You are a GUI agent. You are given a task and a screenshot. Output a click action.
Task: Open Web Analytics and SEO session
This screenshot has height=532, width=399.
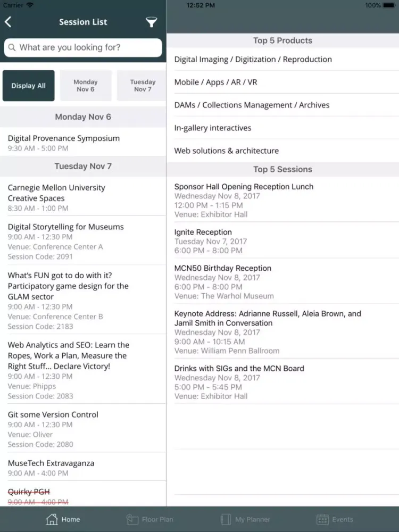coord(83,369)
